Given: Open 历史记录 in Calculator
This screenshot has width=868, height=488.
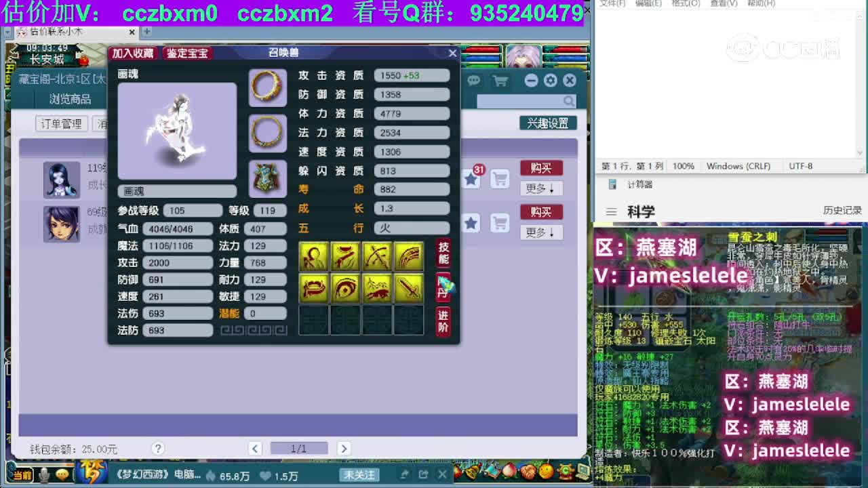Looking at the screenshot, I should pyautogui.click(x=842, y=211).
